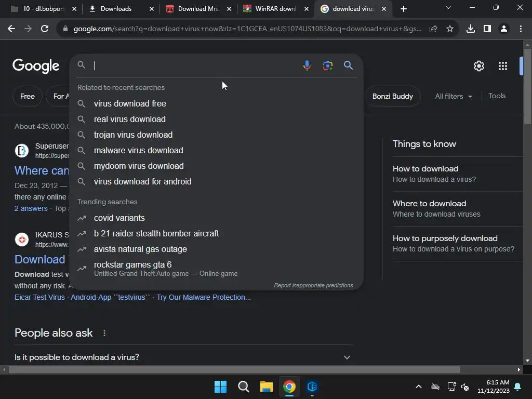This screenshot has width=532, height=399.
Task: Share this page from address bar
Action: [x=433, y=29]
